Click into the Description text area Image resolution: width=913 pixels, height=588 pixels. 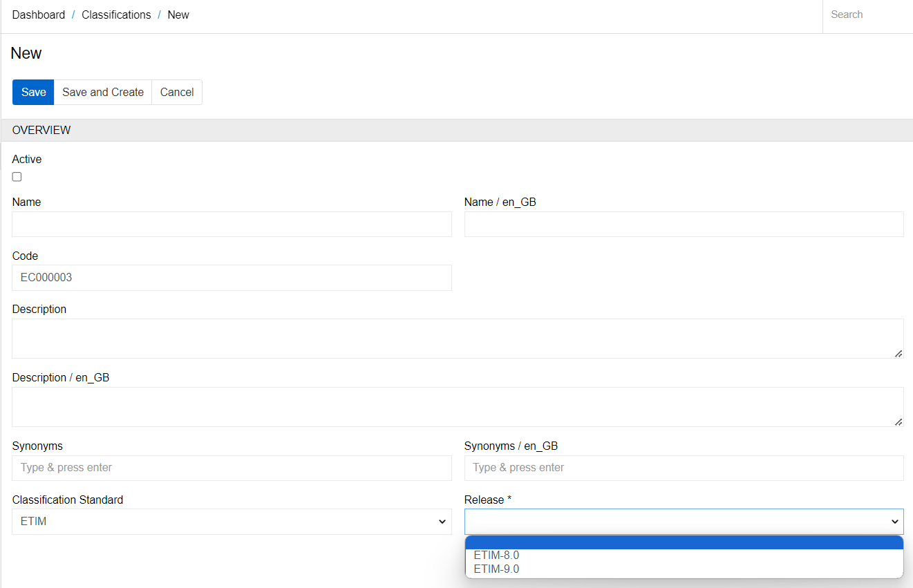tap(456, 339)
